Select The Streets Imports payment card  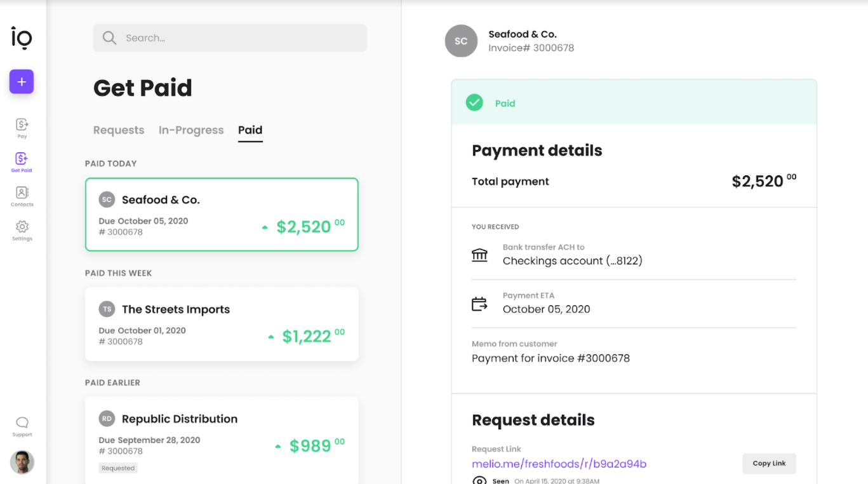222,325
